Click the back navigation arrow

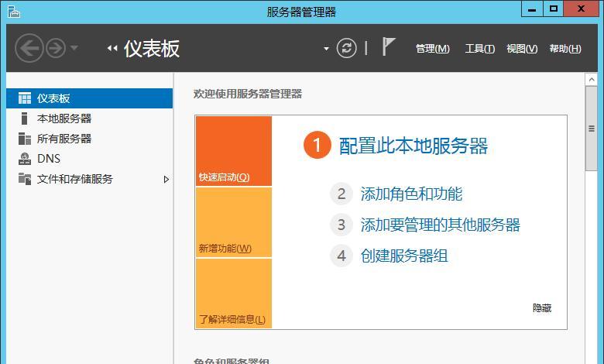point(29,48)
